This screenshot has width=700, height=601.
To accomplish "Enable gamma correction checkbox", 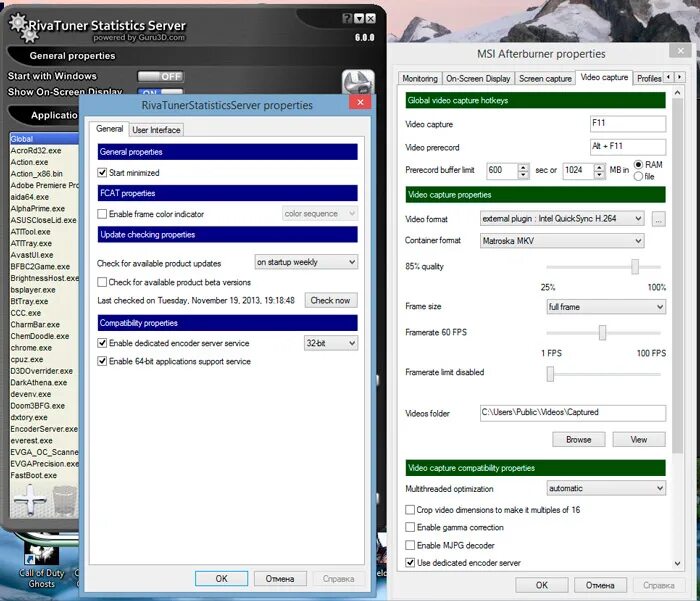I will pos(410,527).
